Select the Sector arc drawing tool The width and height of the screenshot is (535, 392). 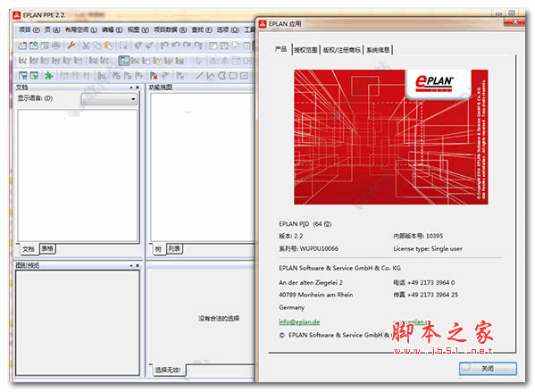[x=222, y=75]
